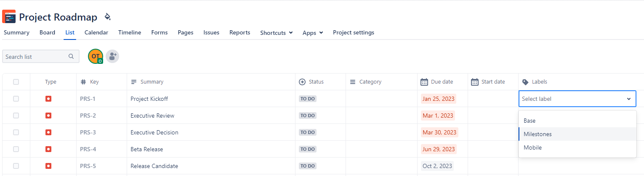
Task: Collapse the Select label dropdown chevron
Action: tap(628, 99)
